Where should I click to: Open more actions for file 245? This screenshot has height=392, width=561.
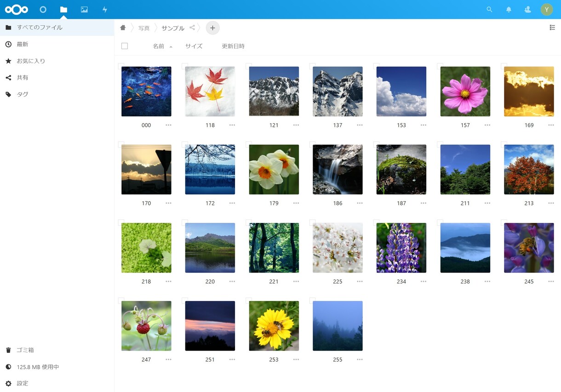point(551,281)
